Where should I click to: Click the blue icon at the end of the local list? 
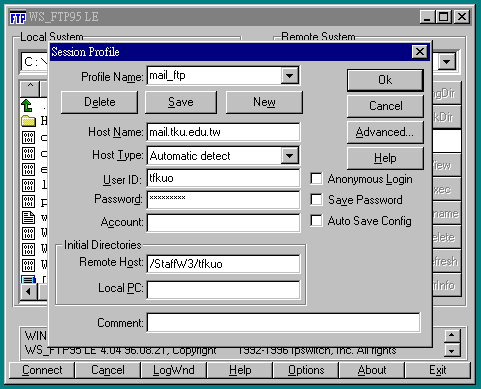(28, 279)
